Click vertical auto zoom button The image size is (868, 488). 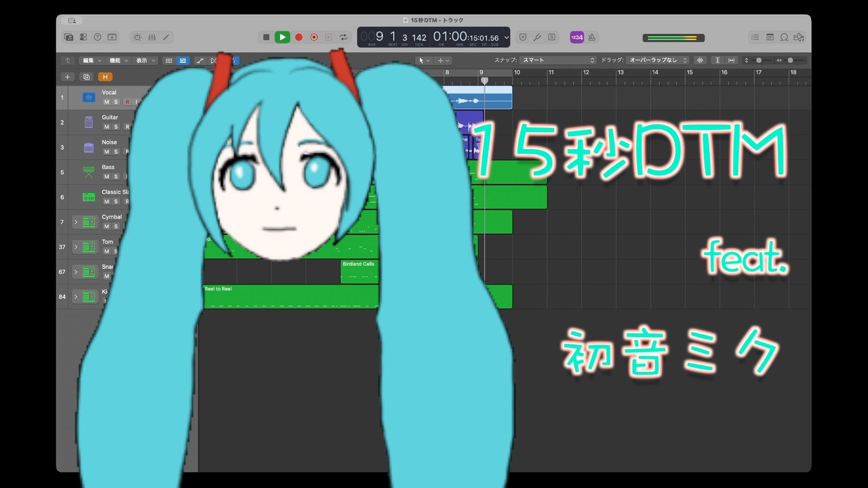click(x=717, y=60)
